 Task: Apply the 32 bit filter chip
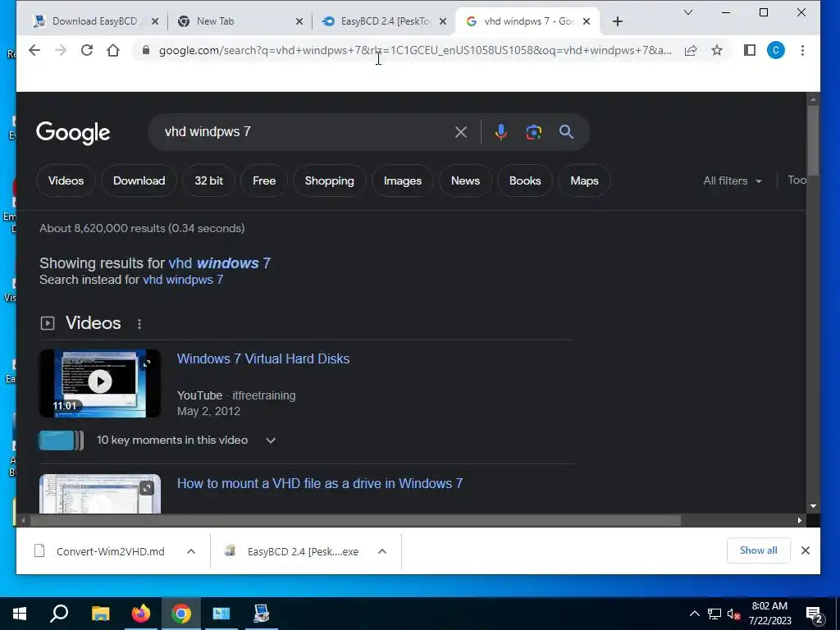point(208,180)
